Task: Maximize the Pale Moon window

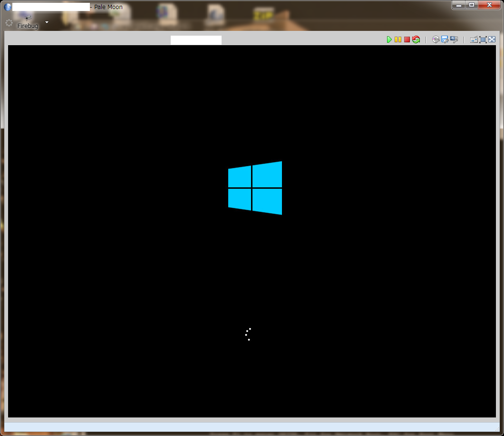Action: pyautogui.click(x=472, y=5)
